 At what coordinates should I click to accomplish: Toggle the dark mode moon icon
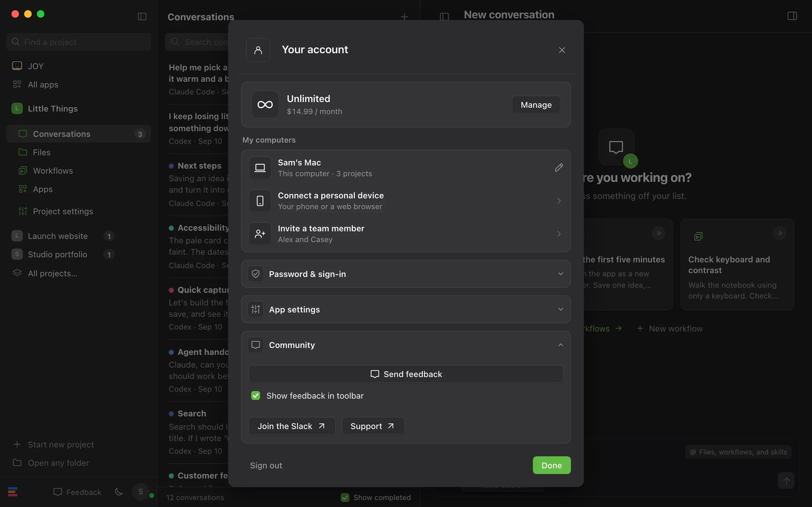pos(119,492)
